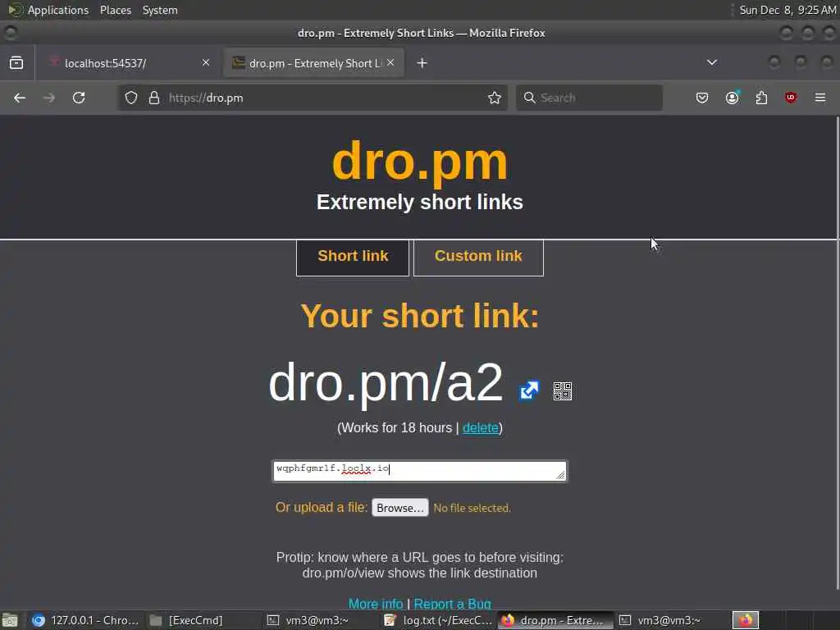Select the Custom link tab
Image resolution: width=840 pixels, height=630 pixels.
coord(478,257)
